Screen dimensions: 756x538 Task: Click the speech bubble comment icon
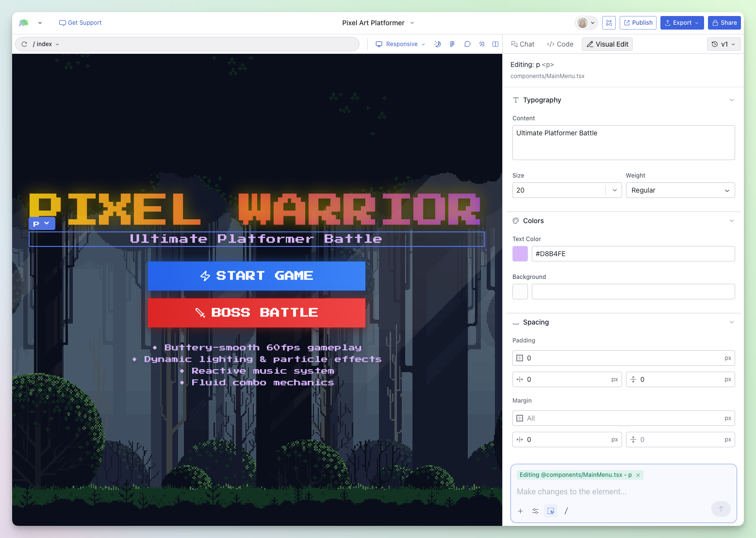point(467,44)
